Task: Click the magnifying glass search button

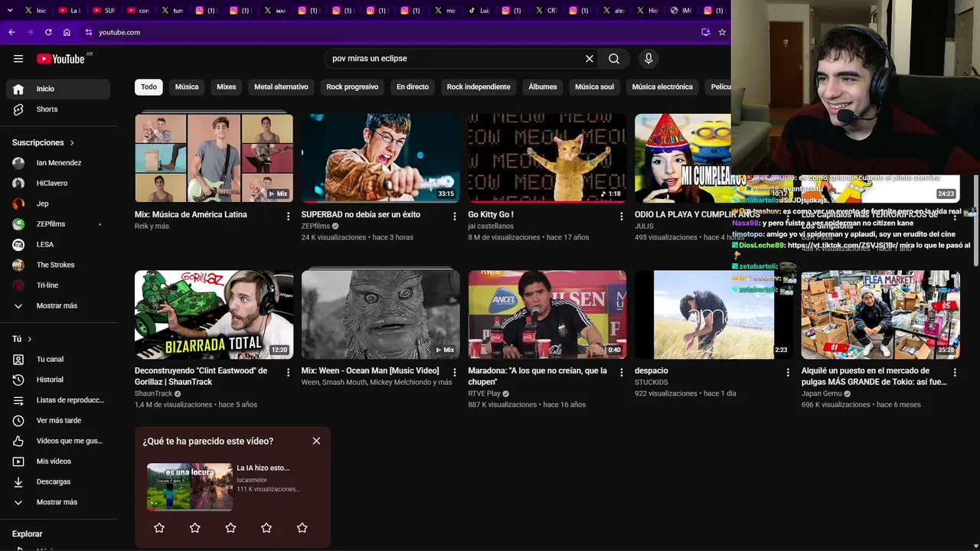Action: coord(614,59)
